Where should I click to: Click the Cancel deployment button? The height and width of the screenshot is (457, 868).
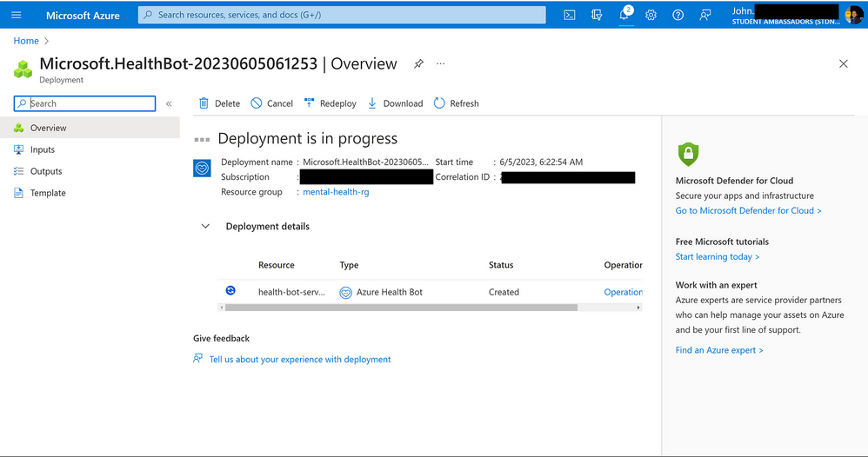click(272, 103)
